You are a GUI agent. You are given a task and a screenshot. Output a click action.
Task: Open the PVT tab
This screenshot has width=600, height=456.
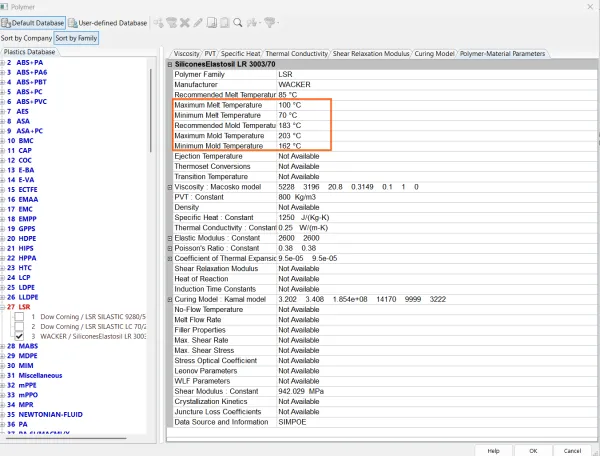(x=210, y=54)
